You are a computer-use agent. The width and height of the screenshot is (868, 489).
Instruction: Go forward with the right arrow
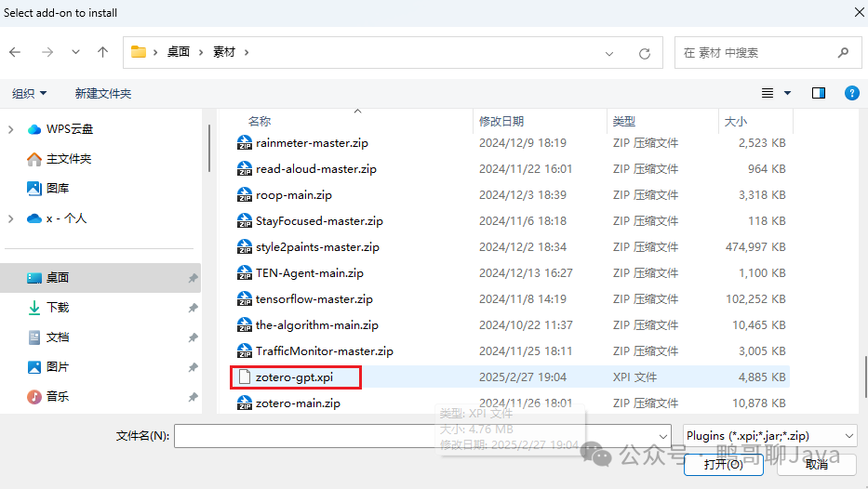point(47,52)
